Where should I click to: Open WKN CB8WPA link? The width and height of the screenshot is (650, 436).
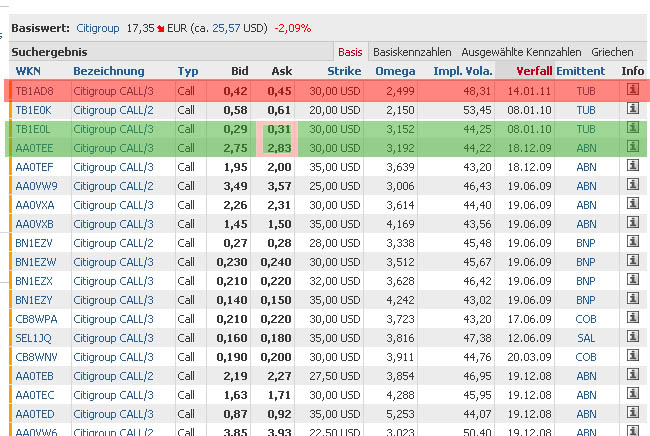(x=36, y=319)
